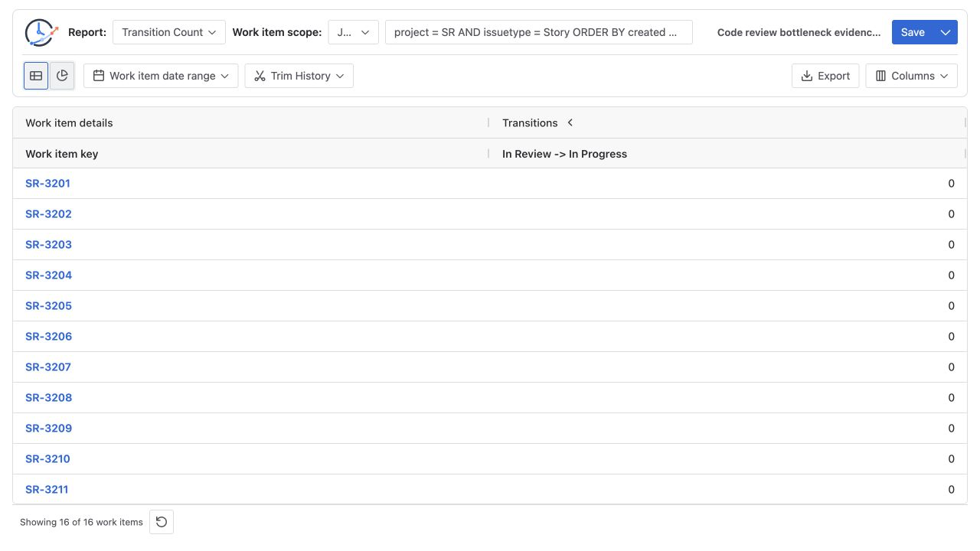Open work item SR-3202
This screenshot has width=980, height=551.
[x=48, y=214]
